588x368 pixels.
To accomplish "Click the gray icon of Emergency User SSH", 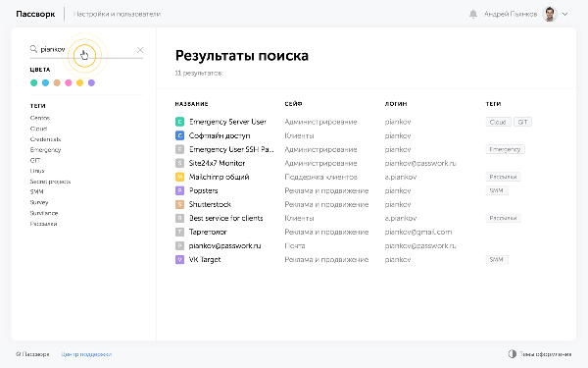I will click(x=179, y=149).
